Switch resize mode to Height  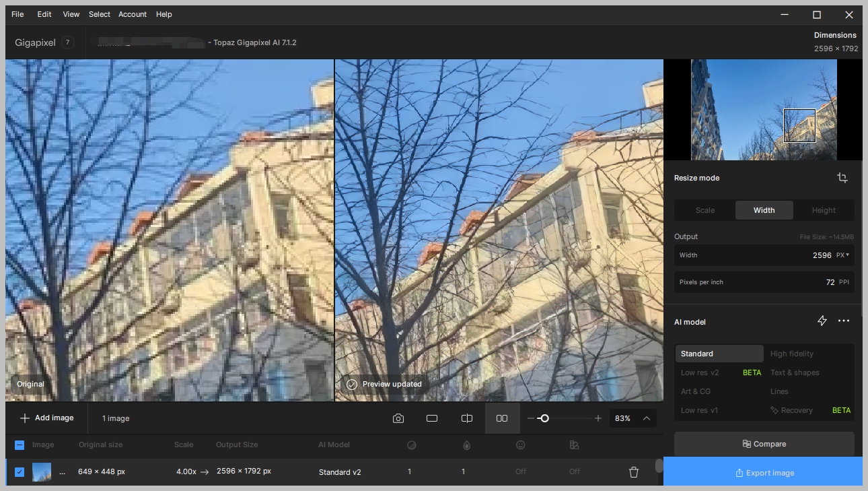[823, 210]
